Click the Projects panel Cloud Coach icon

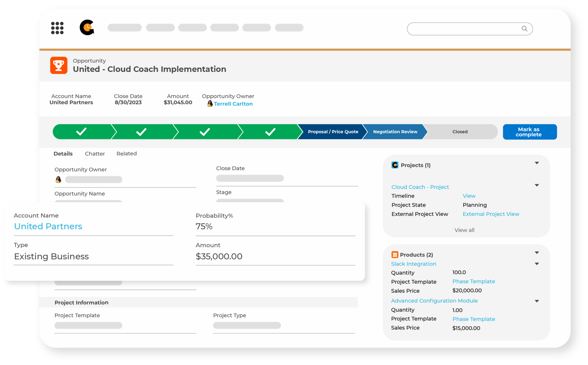395,165
